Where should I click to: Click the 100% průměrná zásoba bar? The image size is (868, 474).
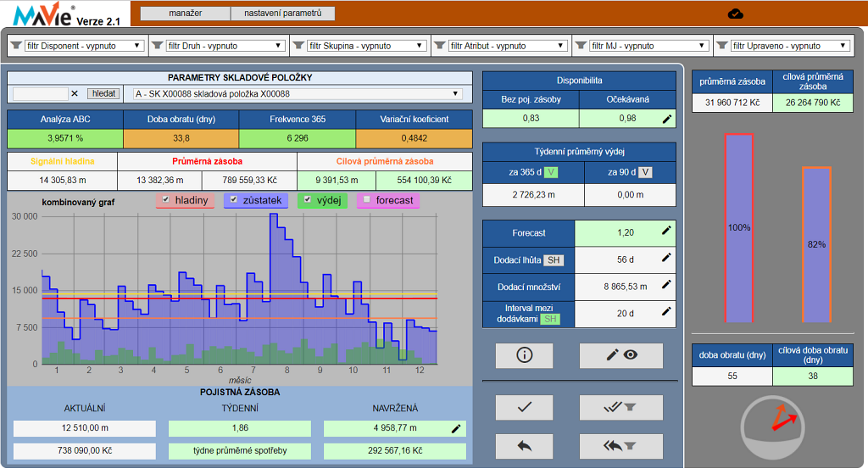pyautogui.click(x=739, y=227)
